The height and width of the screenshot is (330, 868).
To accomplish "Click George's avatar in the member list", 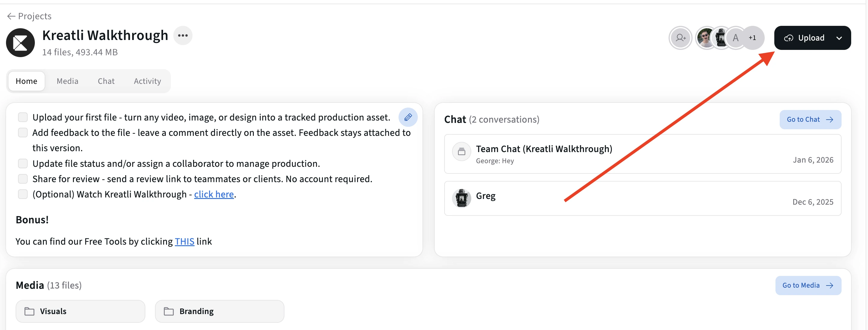I will point(706,38).
